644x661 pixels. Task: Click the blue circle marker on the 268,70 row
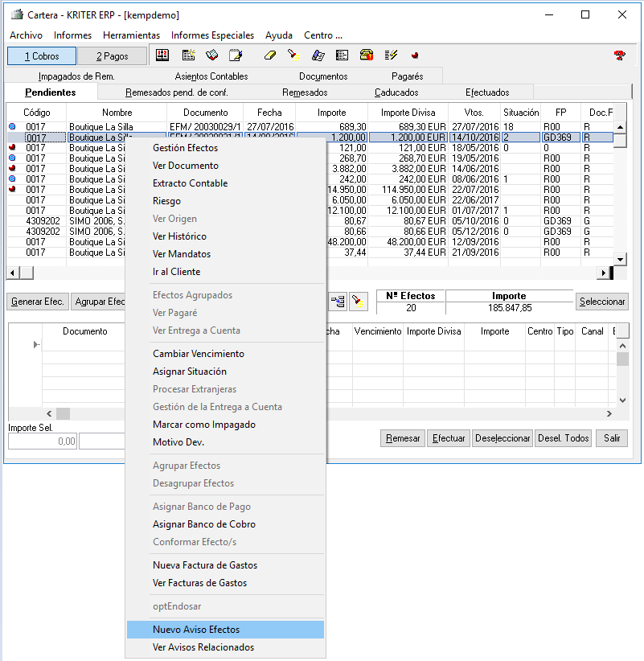[x=12, y=158]
